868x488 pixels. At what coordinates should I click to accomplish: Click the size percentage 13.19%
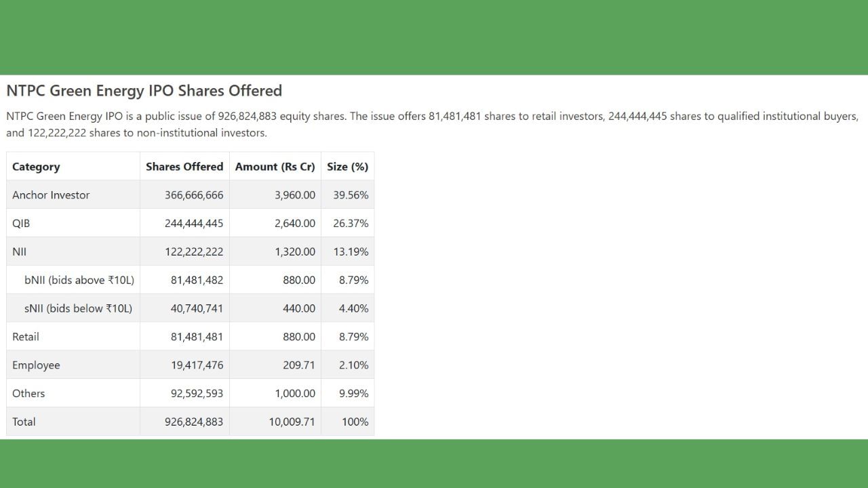351,252
